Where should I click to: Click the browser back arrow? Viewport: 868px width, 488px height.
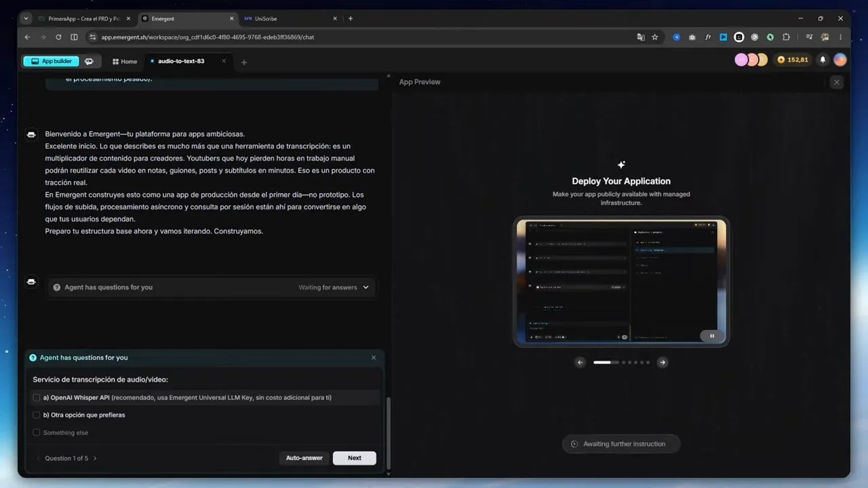[27, 37]
